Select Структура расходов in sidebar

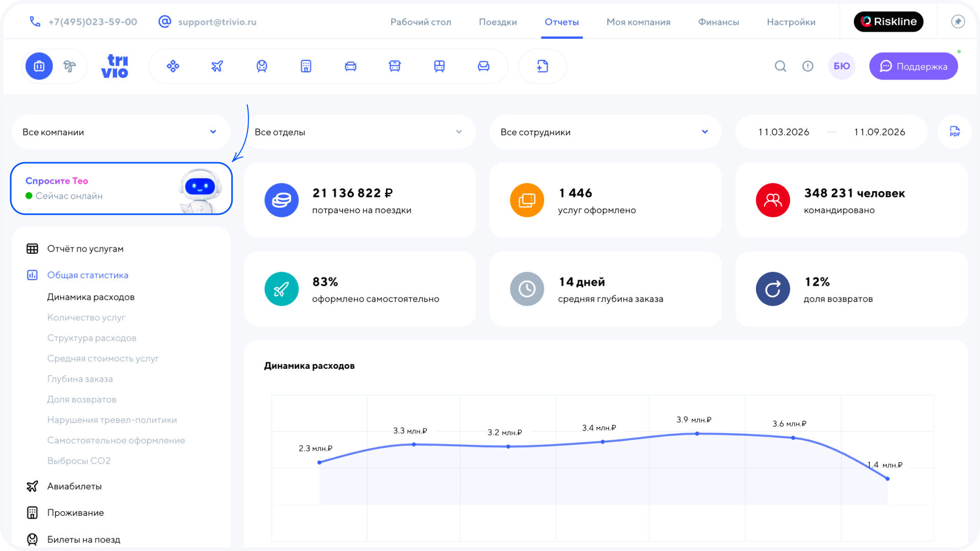coord(92,338)
